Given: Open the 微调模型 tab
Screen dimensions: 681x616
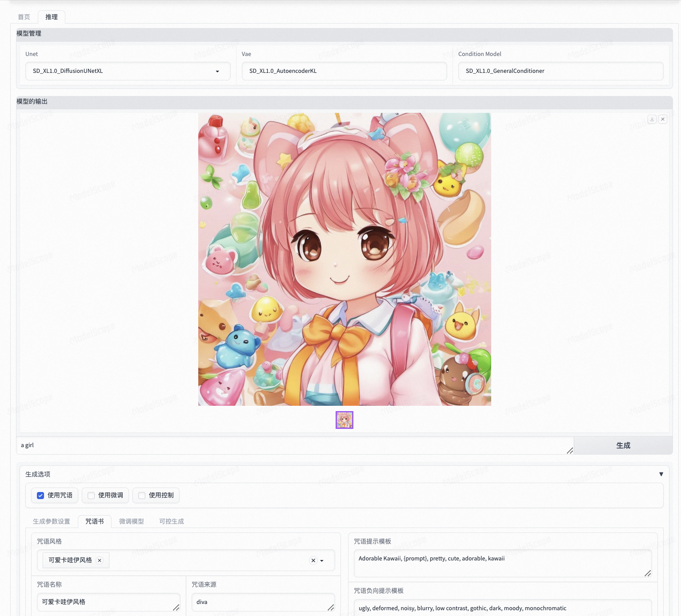Looking at the screenshot, I should (x=131, y=521).
